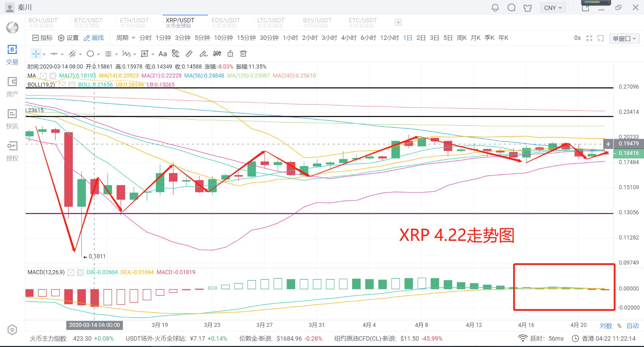
Task: Delete drawings with the trash icon
Action: click(244, 54)
